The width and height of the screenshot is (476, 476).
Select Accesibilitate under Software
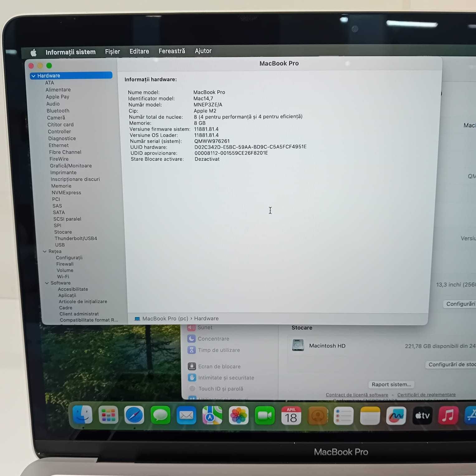click(73, 289)
